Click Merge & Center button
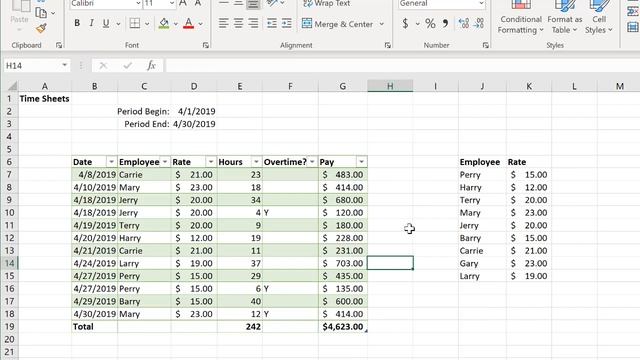Image resolution: width=640 pixels, height=360 pixels. tap(337, 24)
